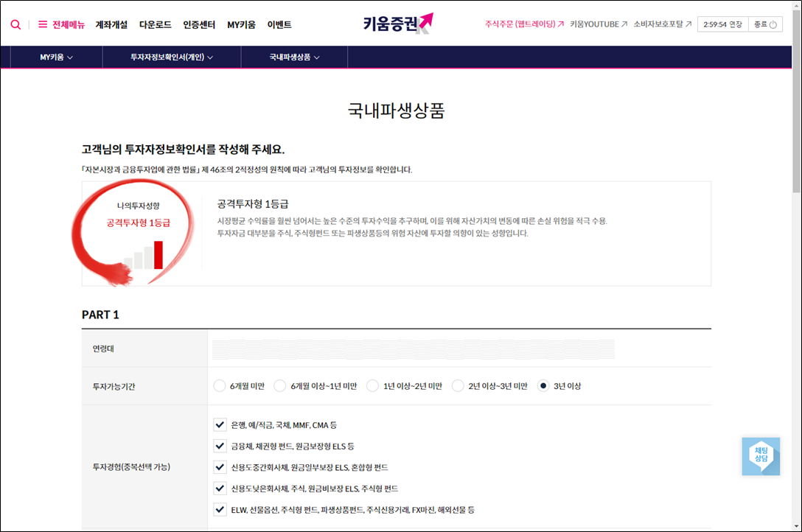This screenshot has width=802, height=532.
Task: Choose 1년 이상~2년 미만 radio option
Action: [x=372, y=386]
